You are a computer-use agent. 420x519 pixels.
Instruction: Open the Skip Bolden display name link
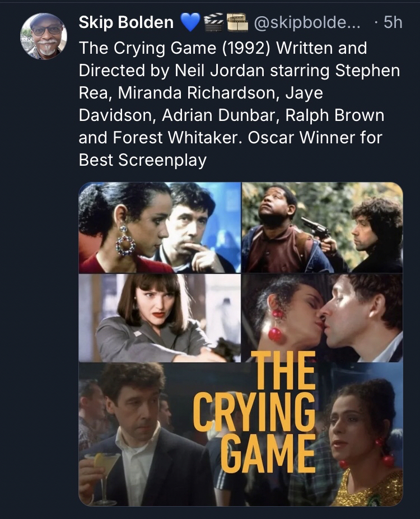pos(126,22)
